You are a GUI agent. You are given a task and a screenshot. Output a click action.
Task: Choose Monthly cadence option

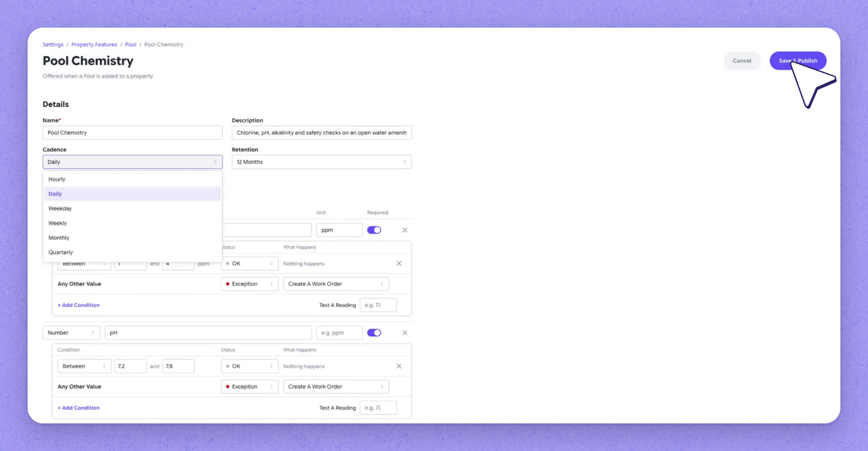(132, 237)
